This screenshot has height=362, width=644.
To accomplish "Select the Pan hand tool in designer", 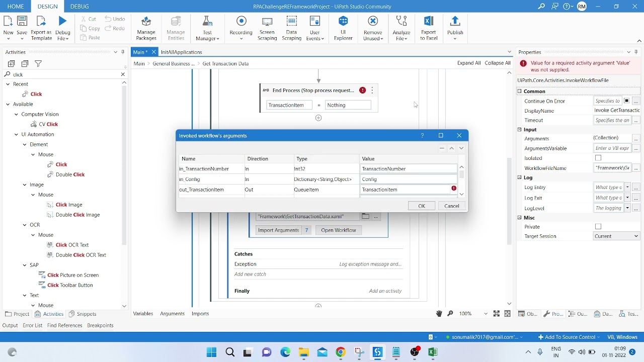I will (x=439, y=314).
